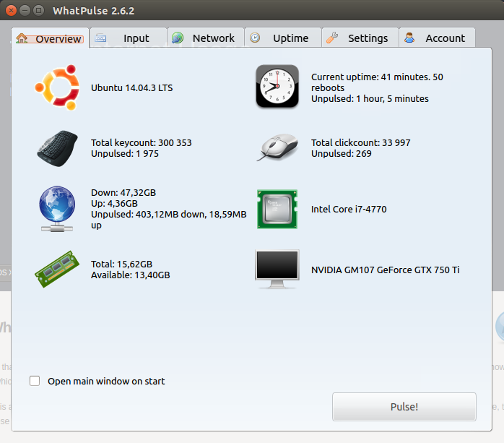Click the Pulse! button
The image size is (504, 443).
(x=404, y=407)
